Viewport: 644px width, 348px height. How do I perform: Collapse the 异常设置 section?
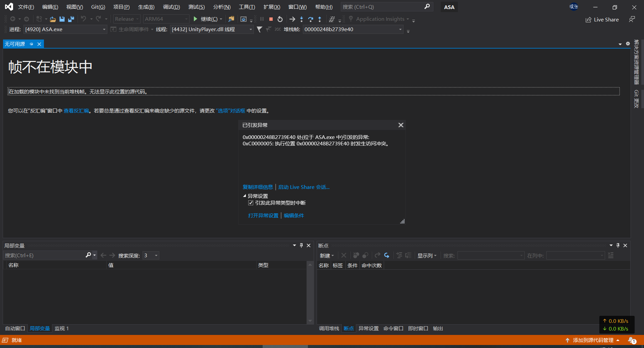coord(245,196)
